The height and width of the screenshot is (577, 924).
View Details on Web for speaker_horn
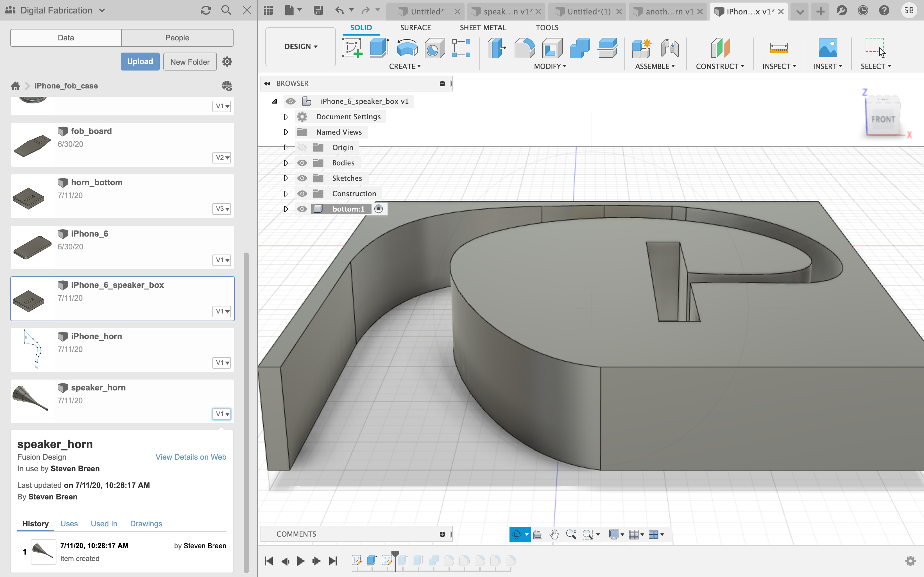point(191,457)
